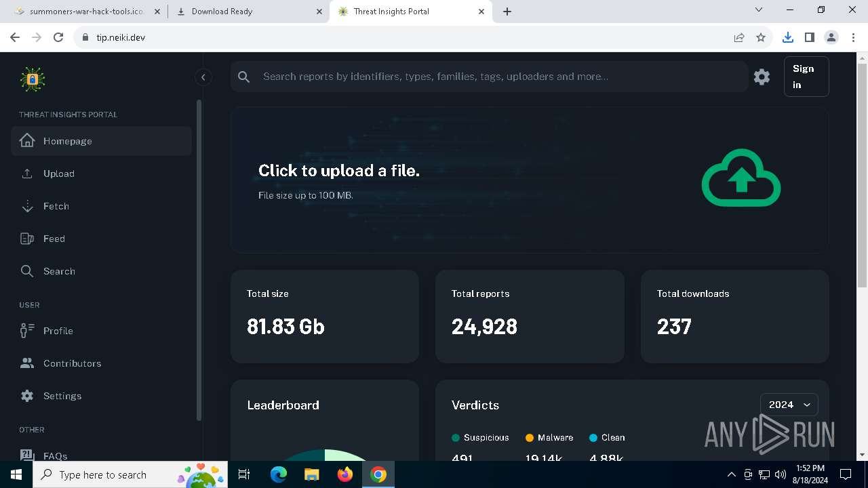Click the 'Click to upload a file.' text
Image resolution: width=868 pixels, height=488 pixels.
click(339, 171)
